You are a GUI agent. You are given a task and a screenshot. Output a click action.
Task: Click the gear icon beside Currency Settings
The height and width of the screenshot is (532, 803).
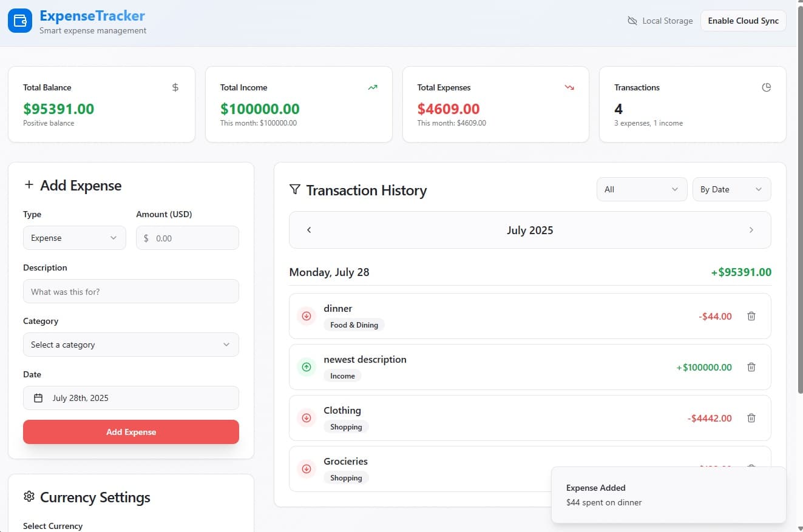click(x=29, y=497)
